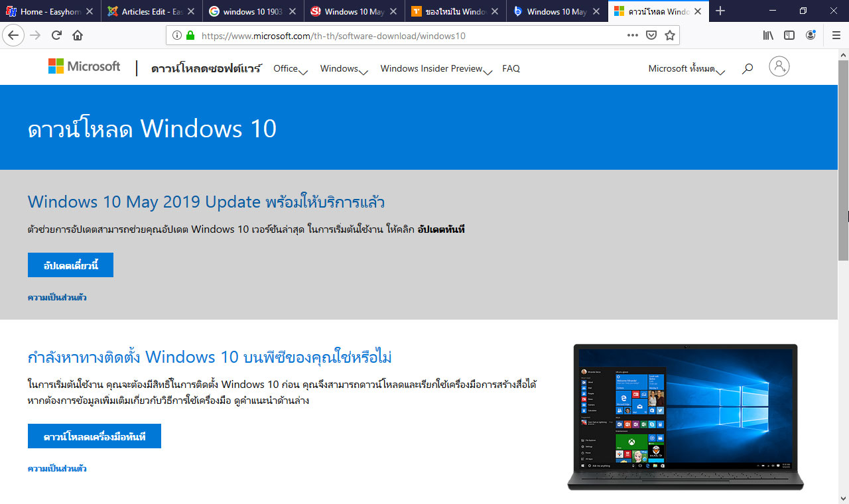Viewport: 849px width, 504px height.
Task: Open the Microsoft sign-in account icon
Action: [x=779, y=66]
